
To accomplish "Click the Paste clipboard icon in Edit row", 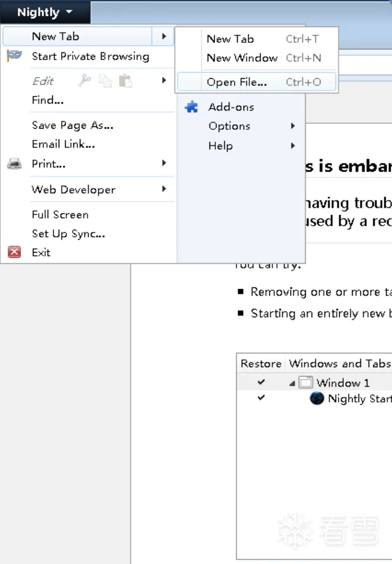I will tap(126, 80).
